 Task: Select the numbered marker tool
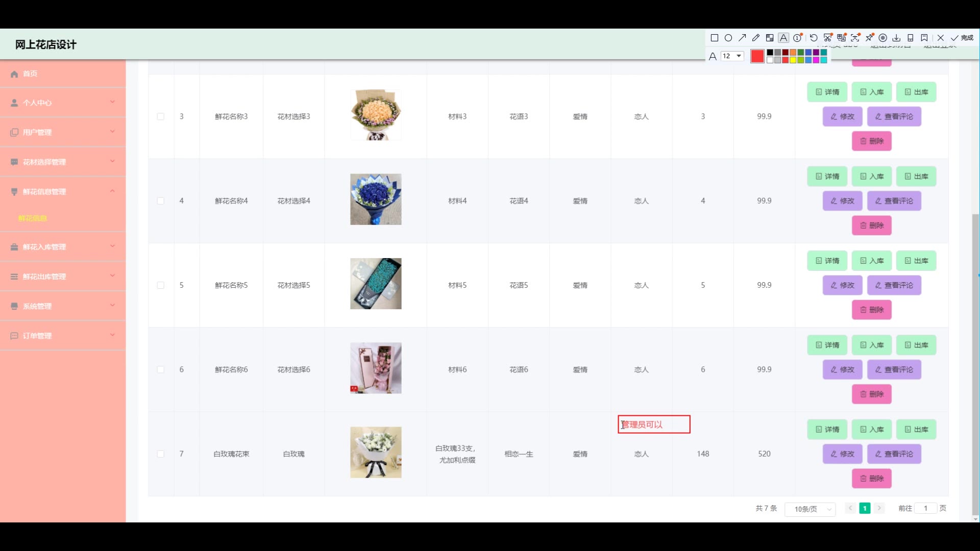click(x=798, y=38)
